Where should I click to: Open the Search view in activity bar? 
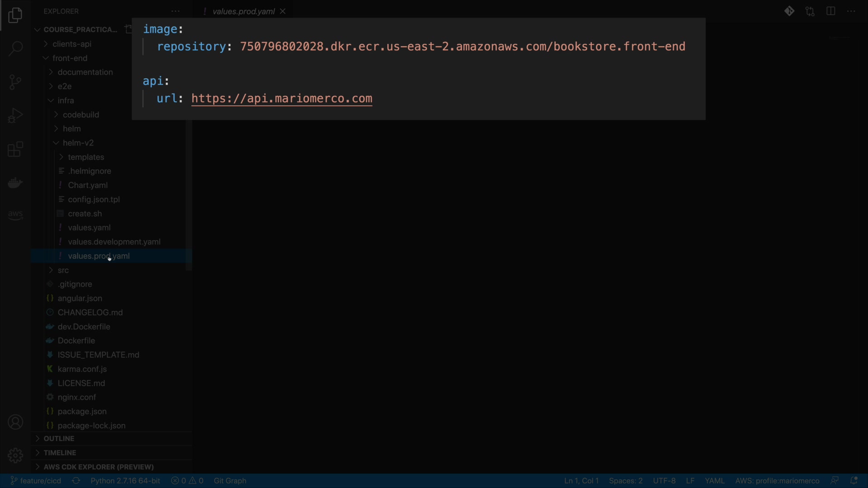pyautogui.click(x=15, y=48)
